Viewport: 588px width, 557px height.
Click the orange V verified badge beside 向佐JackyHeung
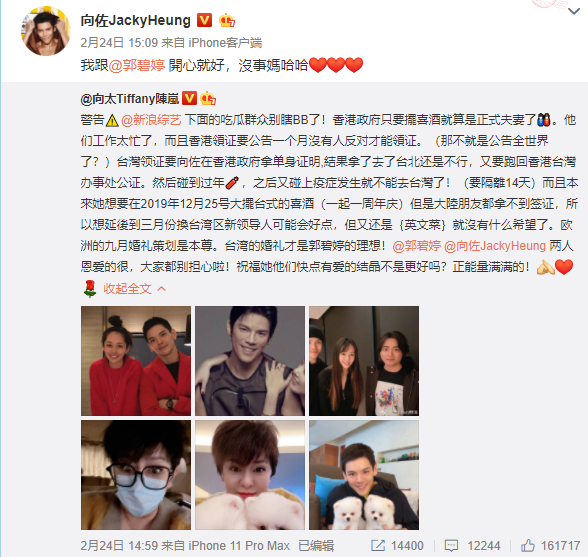(x=204, y=20)
